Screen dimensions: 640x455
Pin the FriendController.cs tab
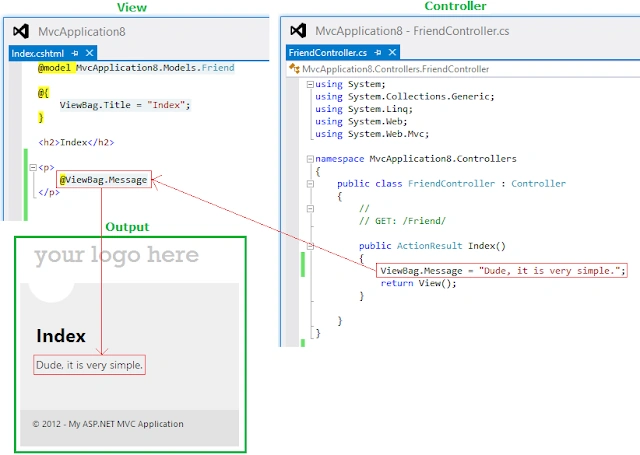[378, 52]
